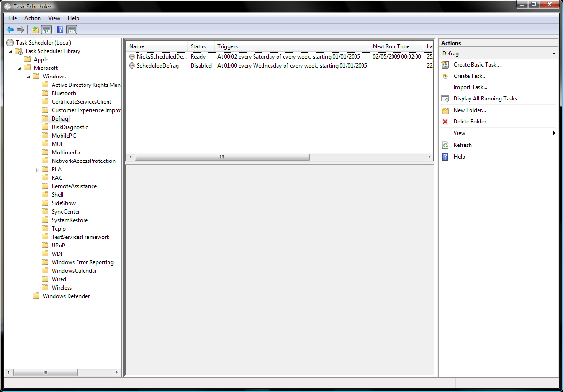Click the Display All Running Tasks icon
The width and height of the screenshot is (563, 392).
445,99
